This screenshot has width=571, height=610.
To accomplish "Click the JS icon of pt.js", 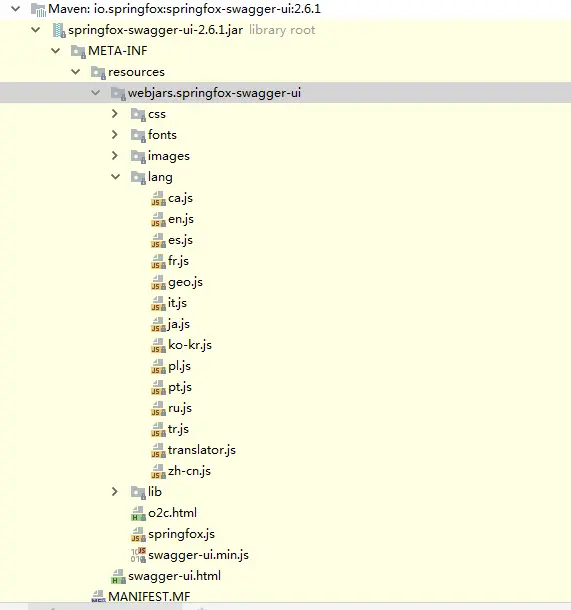I will 158,387.
